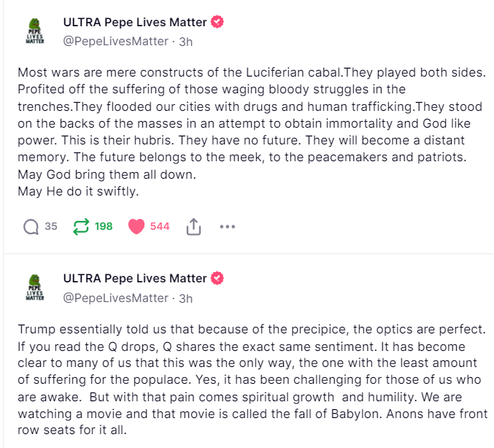The width and height of the screenshot is (494, 448).
Task: Click the second post's Pepe avatar
Action: click(x=35, y=287)
